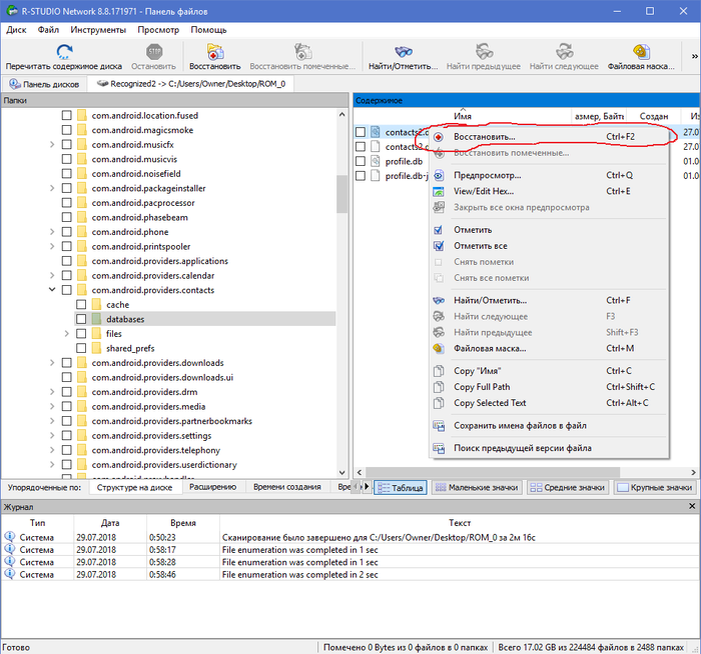This screenshot has height=654, width=701.
Task: Click Сохранить имена файлов icon
Action: coord(439,426)
